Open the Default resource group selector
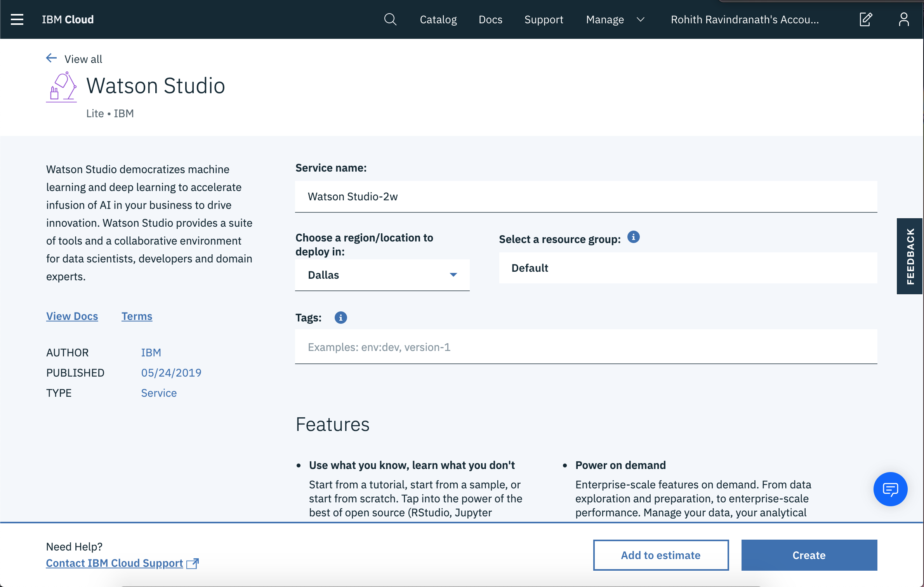 tap(688, 268)
